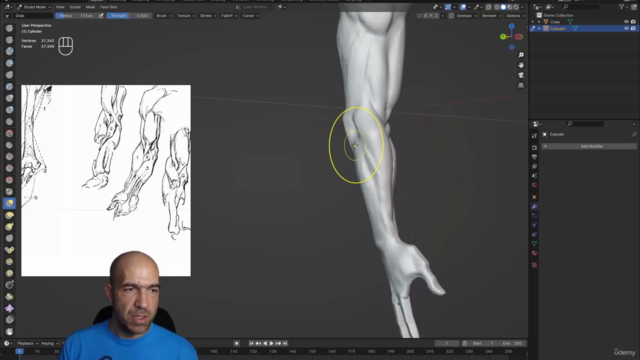Image resolution: width=640 pixels, height=360 pixels.
Task: Open the Object Constraints properties tab
Action: click(534, 234)
